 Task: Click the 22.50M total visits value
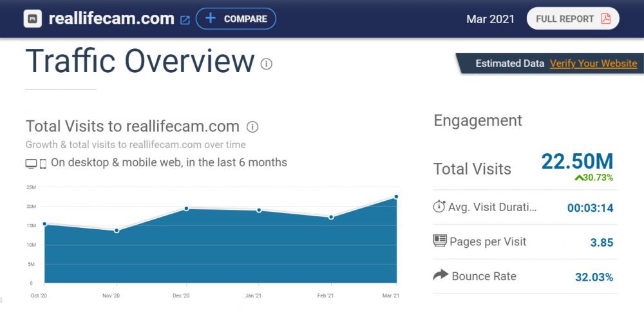(577, 162)
